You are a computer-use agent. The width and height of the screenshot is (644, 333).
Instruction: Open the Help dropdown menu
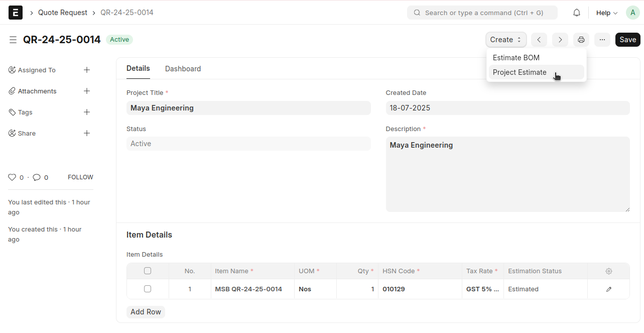pyautogui.click(x=606, y=13)
